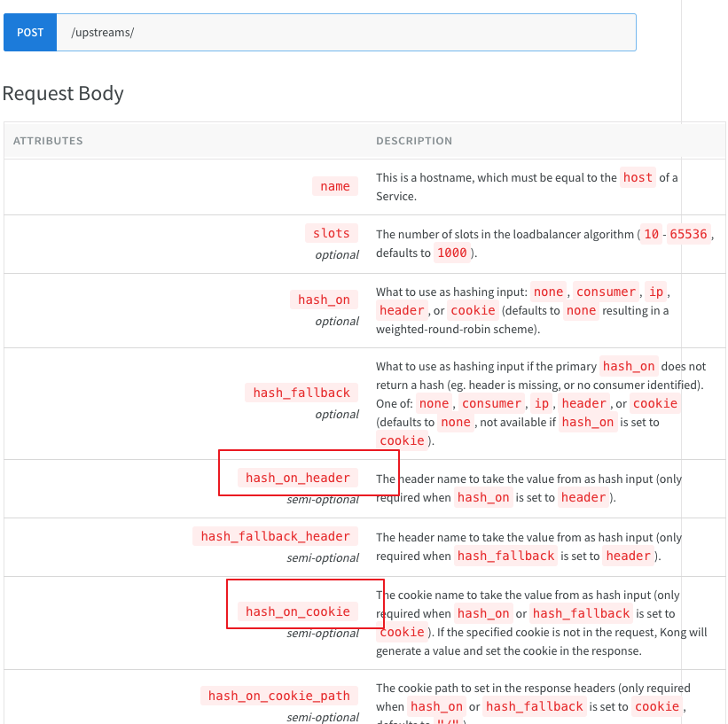Click the host code reference in name description
The height and width of the screenshot is (724, 728).
coord(638,177)
